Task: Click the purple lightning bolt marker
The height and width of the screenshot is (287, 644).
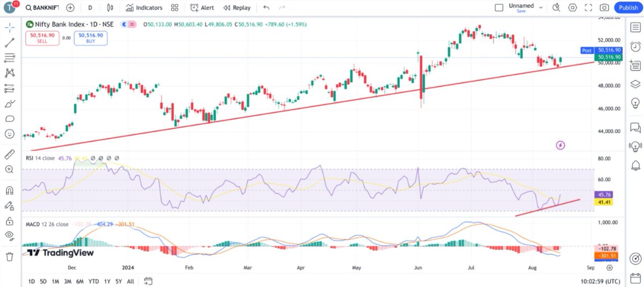Action: coord(561,145)
